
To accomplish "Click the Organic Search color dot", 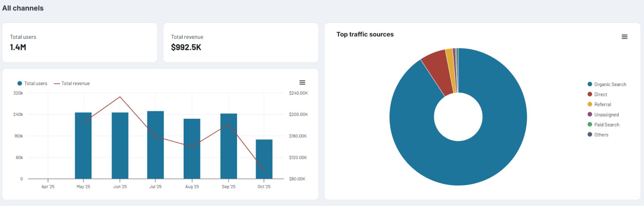I will [x=590, y=84].
